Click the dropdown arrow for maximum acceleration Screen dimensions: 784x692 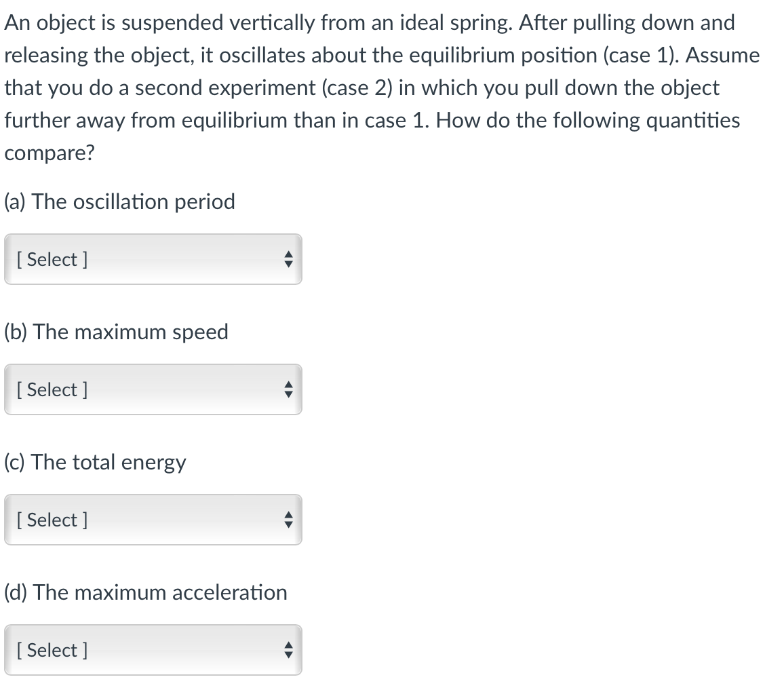[288, 650]
